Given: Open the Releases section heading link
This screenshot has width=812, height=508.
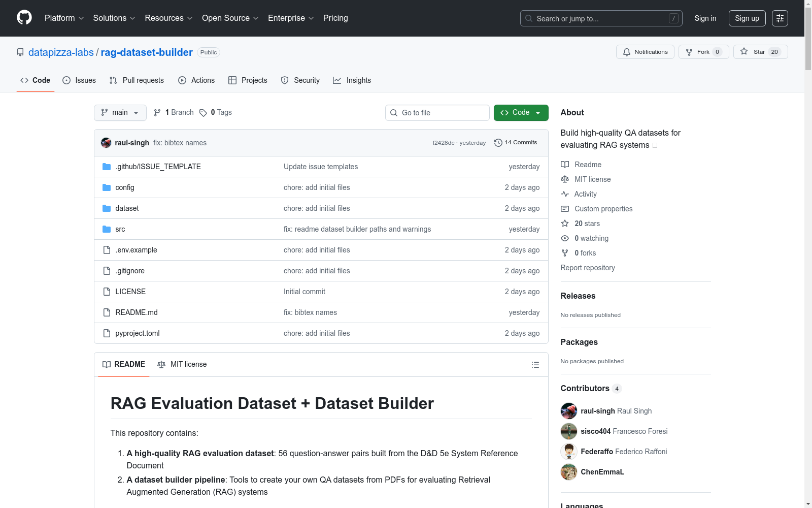Looking at the screenshot, I should [x=578, y=296].
